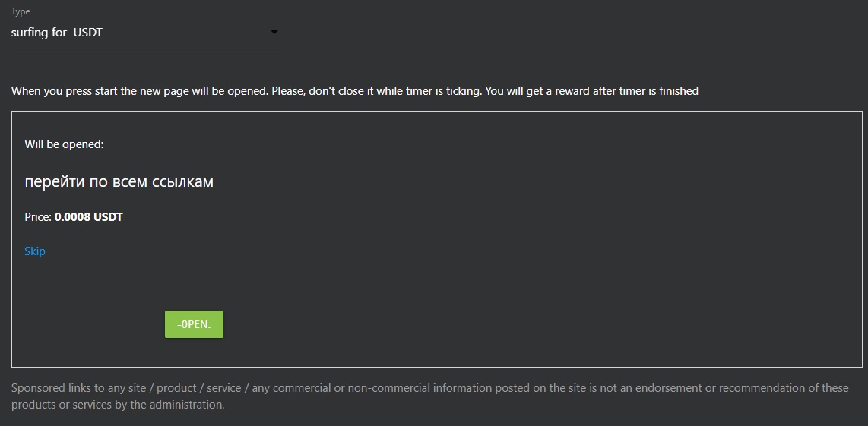The width and height of the screenshot is (868, 426).
Task: Click the Type field label
Action: point(21,12)
